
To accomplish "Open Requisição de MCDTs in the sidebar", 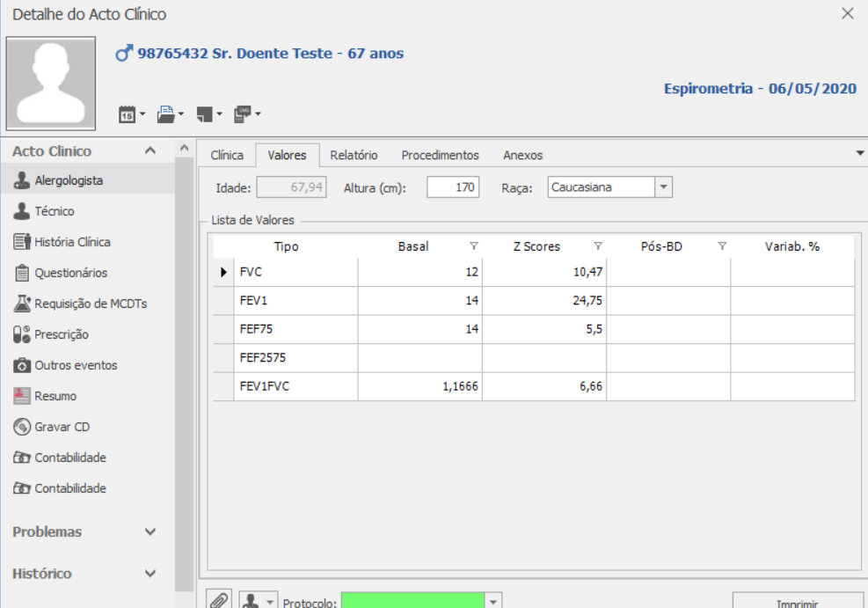I will (x=90, y=304).
